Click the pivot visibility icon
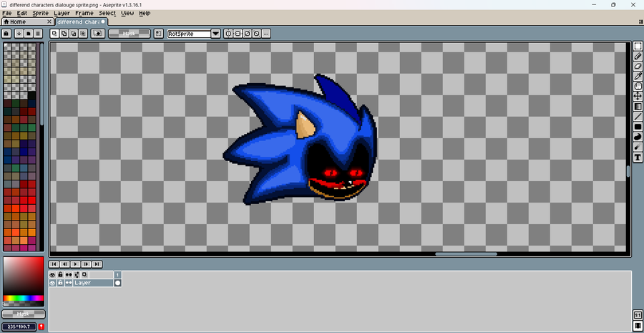 click(x=159, y=34)
